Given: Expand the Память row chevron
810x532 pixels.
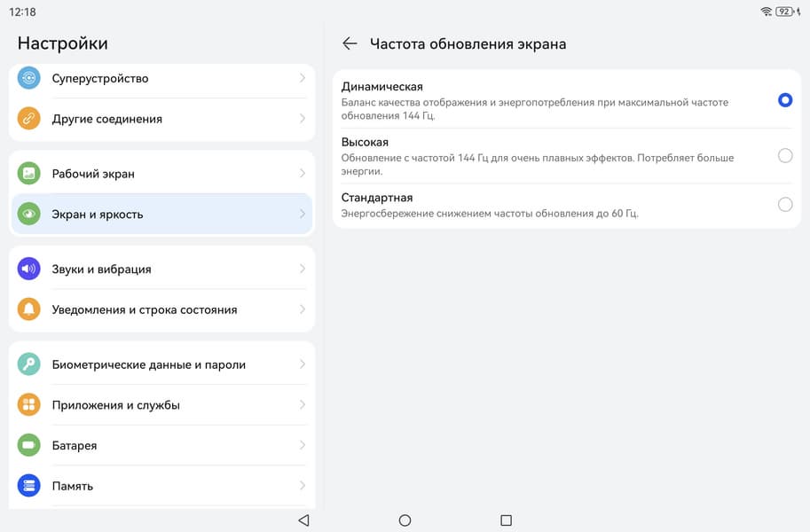Looking at the screenshot, I should coord(303,486).
